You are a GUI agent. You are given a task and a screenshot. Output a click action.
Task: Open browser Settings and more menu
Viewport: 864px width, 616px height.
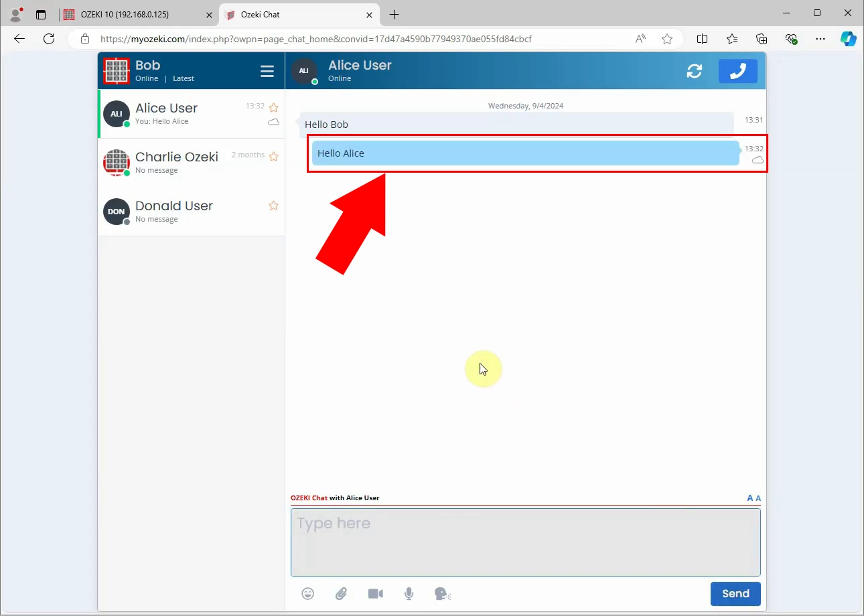coord(820,39)
